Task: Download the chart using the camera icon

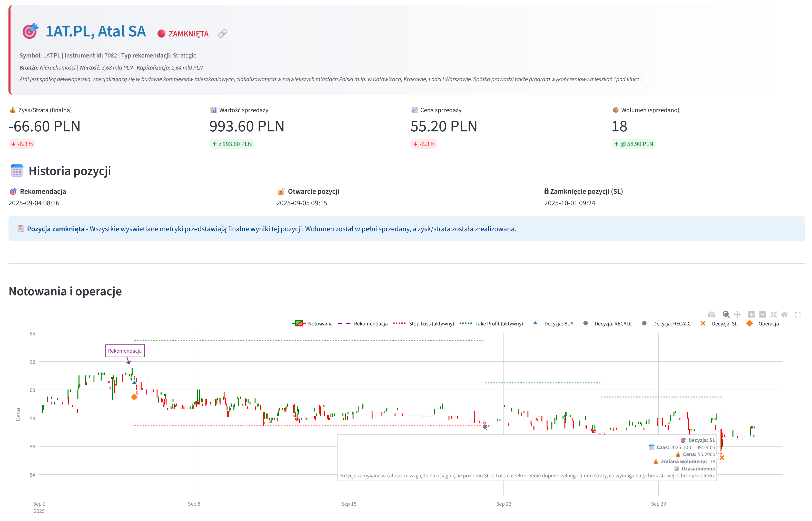Action: point(712,314)
